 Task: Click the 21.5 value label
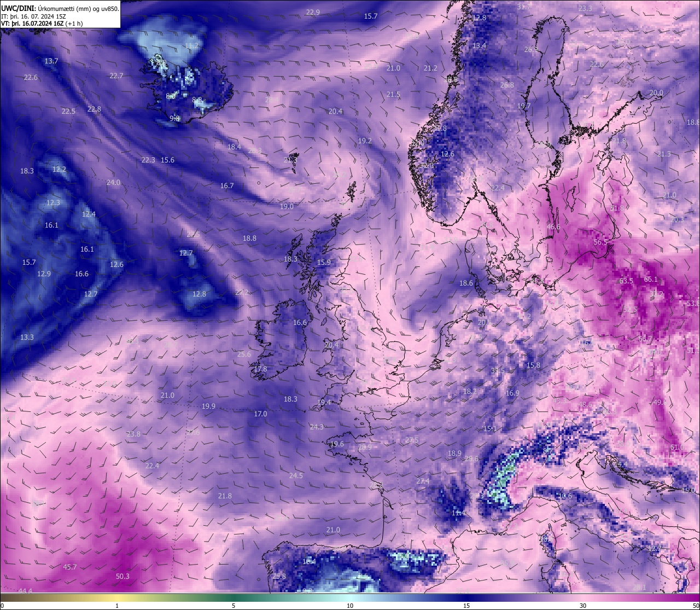pyautogui.click(x=393, y=94)
